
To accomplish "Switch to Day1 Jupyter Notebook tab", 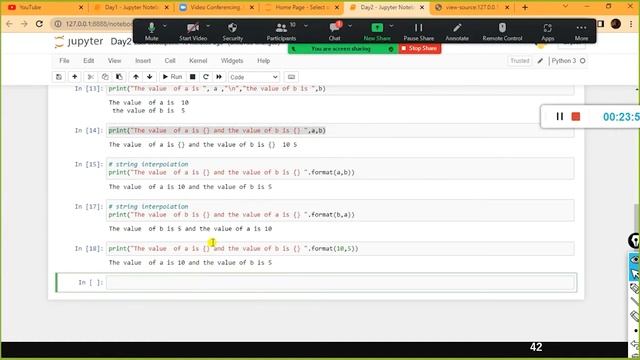I will click(131, 7).
